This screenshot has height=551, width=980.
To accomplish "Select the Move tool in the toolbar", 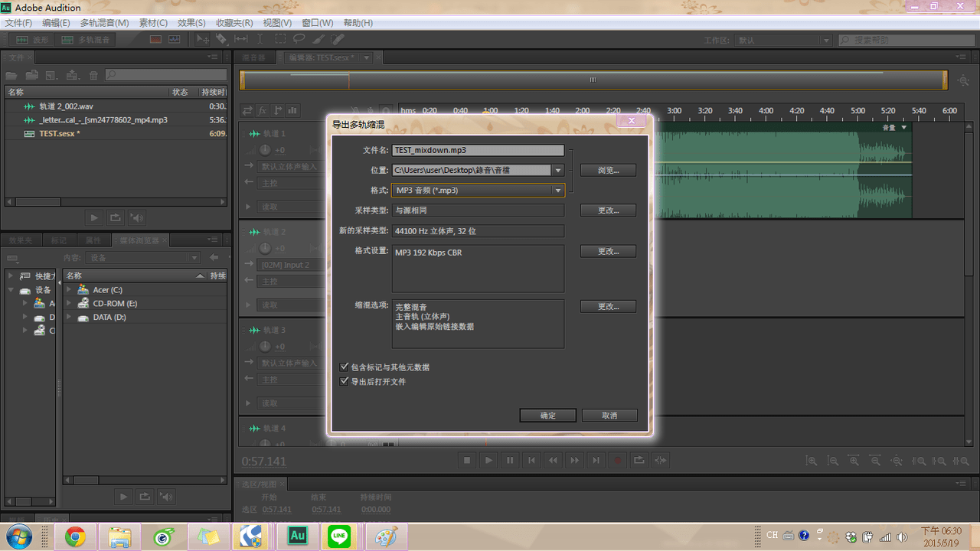I will coord(203,39).
